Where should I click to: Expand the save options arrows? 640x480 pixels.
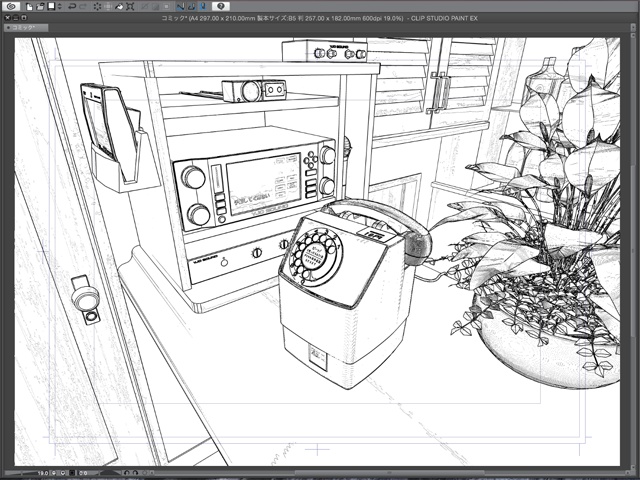[60, 7]
